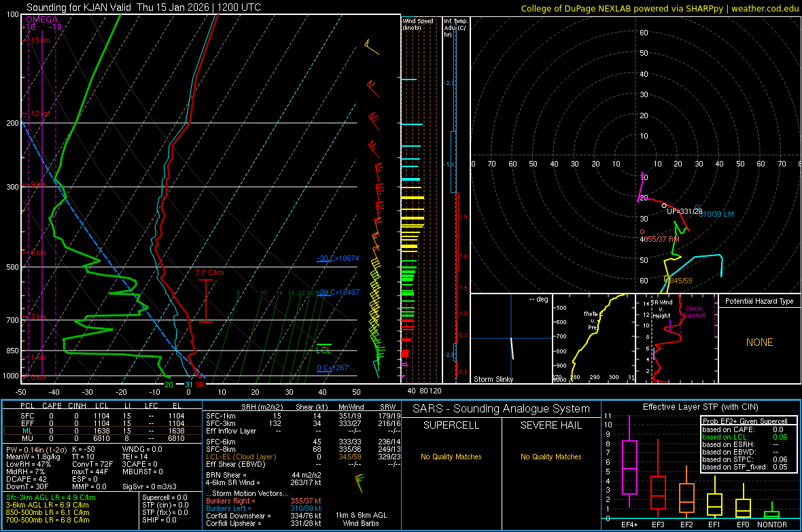
Task: Click the 355/37 RM hodograph label
Action: click(x=661, y=239)
